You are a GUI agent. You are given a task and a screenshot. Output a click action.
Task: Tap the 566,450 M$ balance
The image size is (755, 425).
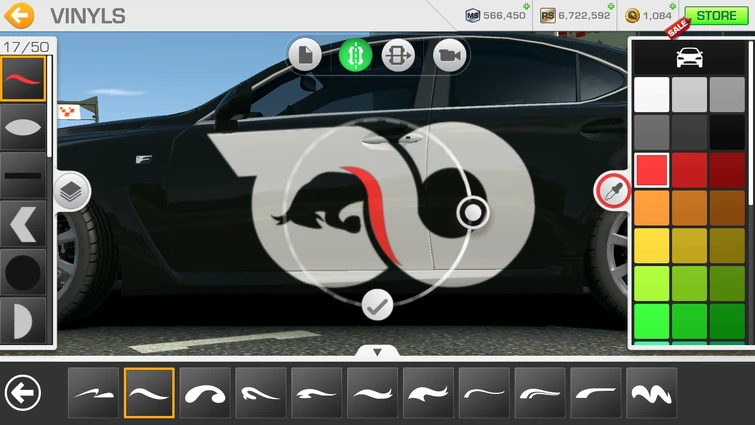click(x=504, y=15)
